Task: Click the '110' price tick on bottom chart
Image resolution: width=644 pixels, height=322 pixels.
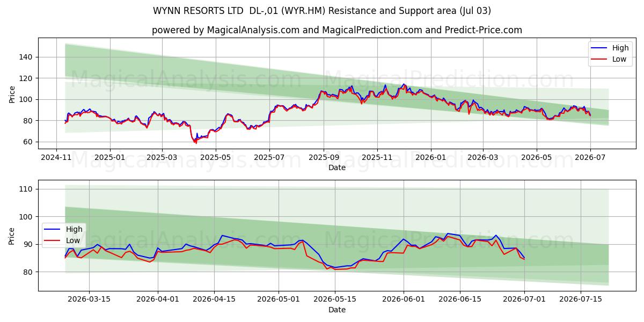Action: pos(27,189)
